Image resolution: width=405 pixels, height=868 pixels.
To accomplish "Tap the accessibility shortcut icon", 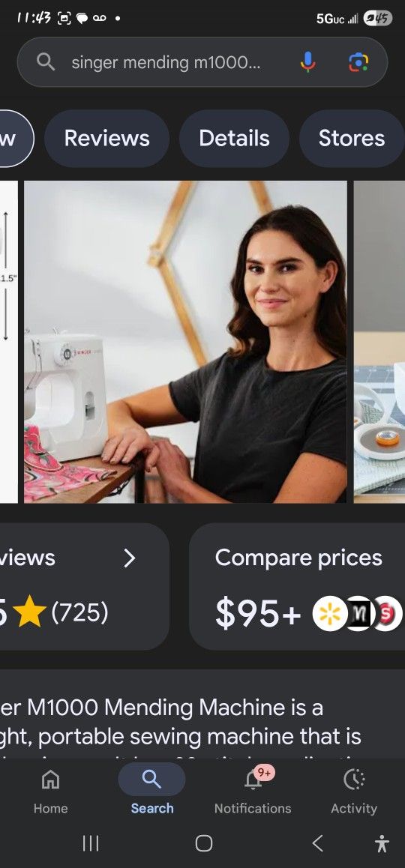I will pyautogui.click(x=382, y=843).
